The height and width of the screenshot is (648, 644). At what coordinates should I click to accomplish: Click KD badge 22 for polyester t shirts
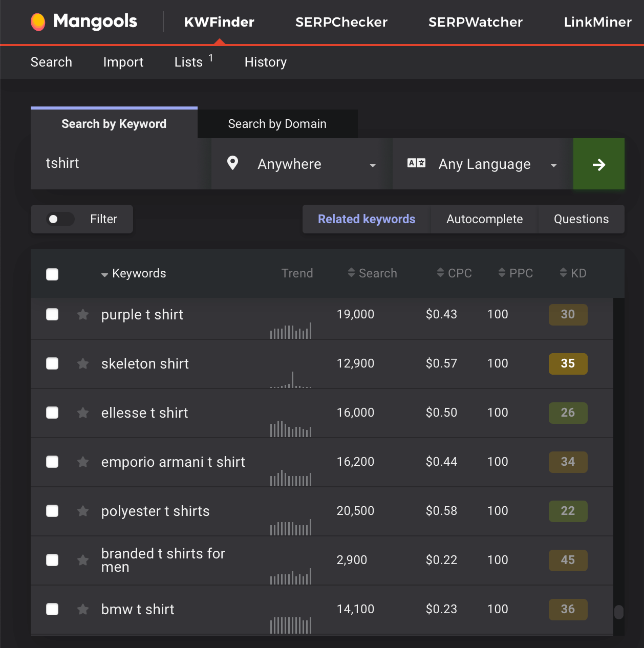click(568, 511)
